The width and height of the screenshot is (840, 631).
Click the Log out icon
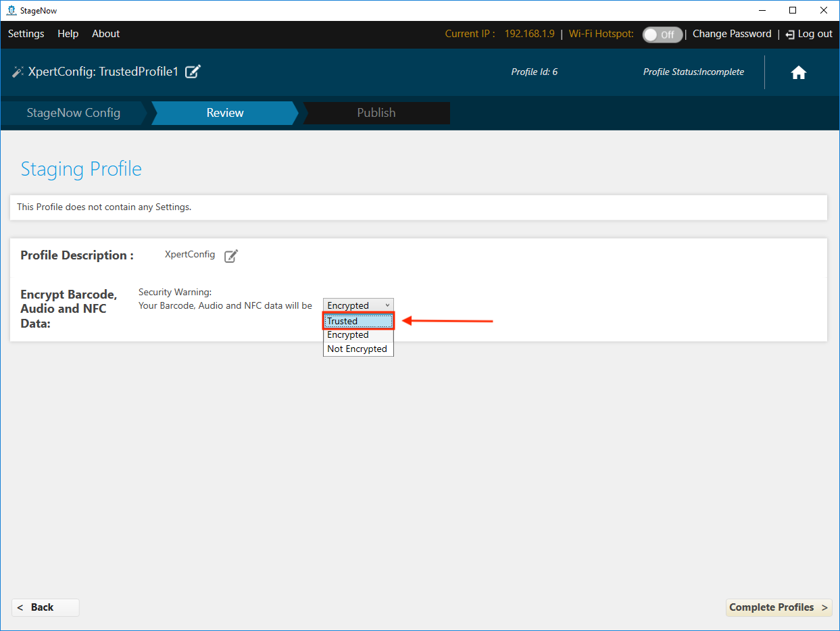790,34
